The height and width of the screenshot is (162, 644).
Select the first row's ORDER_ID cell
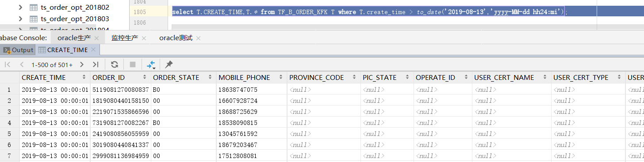[x=120, y=90]
